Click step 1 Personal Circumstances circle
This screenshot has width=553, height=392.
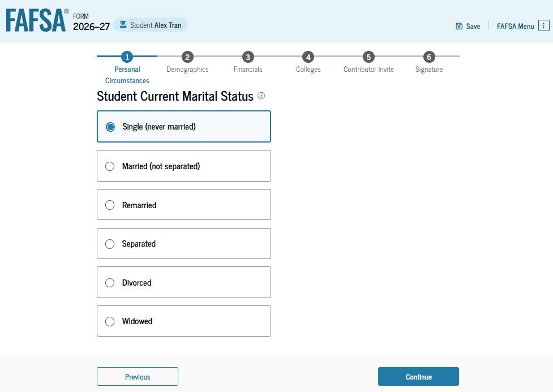[x=127, y=57]
